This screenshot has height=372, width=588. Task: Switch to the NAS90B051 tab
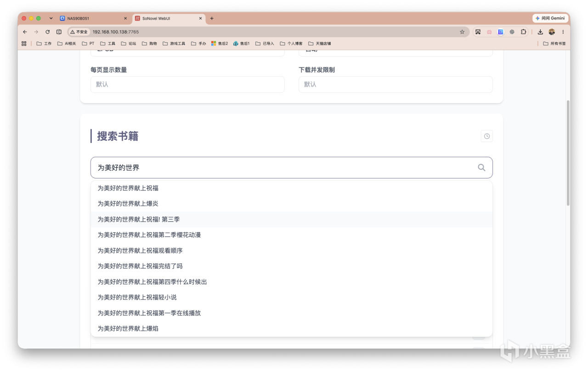(x=94, y=18)
